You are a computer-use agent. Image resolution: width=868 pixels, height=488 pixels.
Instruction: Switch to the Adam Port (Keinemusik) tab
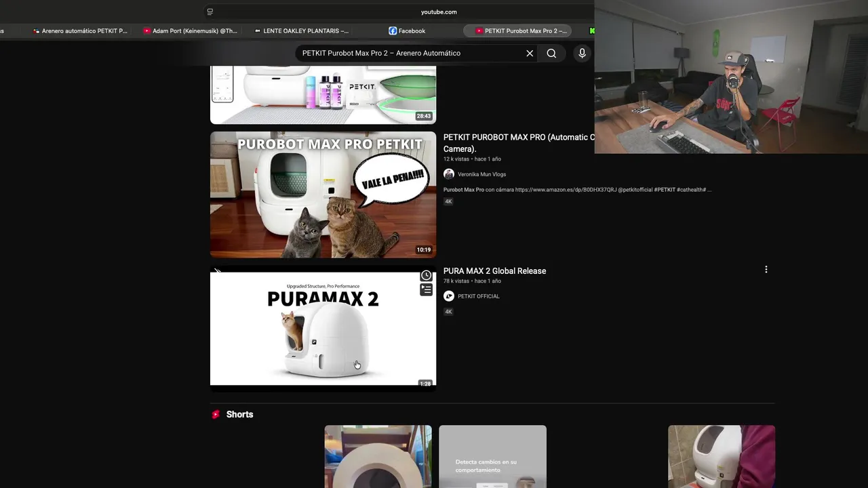[190, 30]
